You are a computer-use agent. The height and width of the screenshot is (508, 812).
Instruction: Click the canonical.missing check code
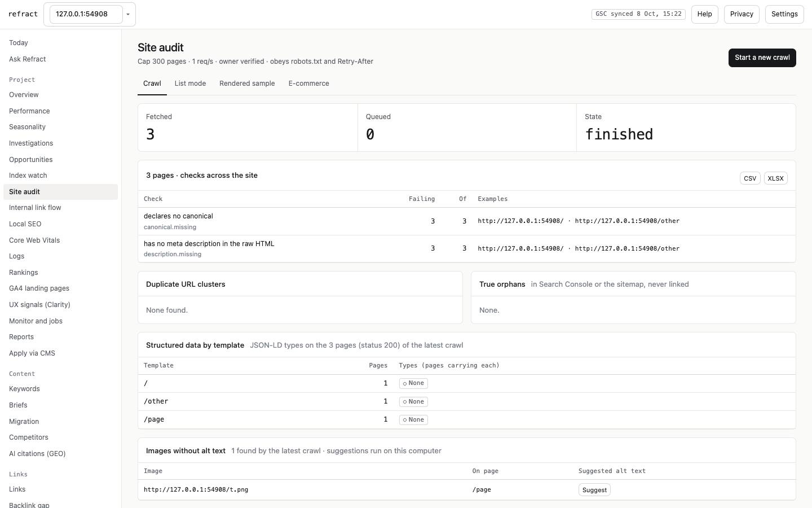tap(170, 227)
